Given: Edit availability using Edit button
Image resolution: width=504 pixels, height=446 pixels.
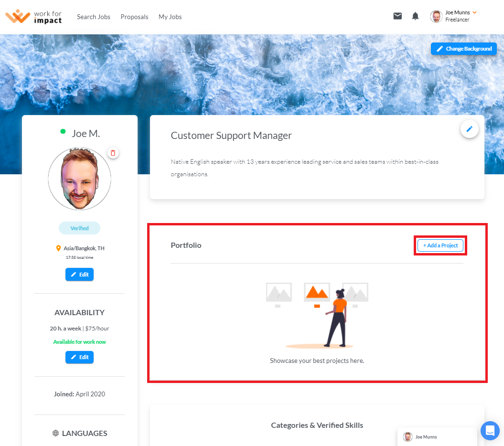Looking at the screenshot, I should [79, 357].
